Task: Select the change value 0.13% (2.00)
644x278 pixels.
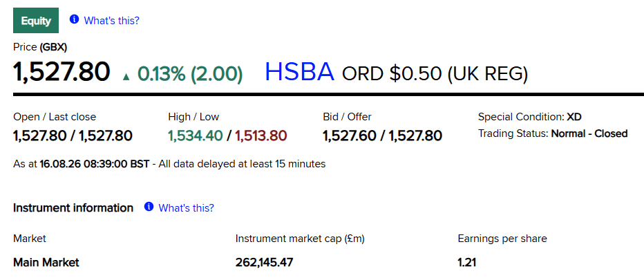Action: [190, 73]
